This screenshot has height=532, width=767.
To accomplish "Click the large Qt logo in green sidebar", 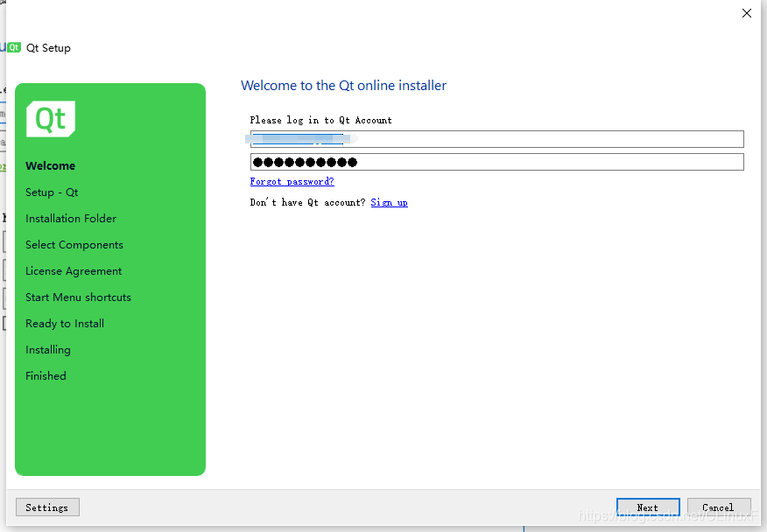I will pos(51,119).
